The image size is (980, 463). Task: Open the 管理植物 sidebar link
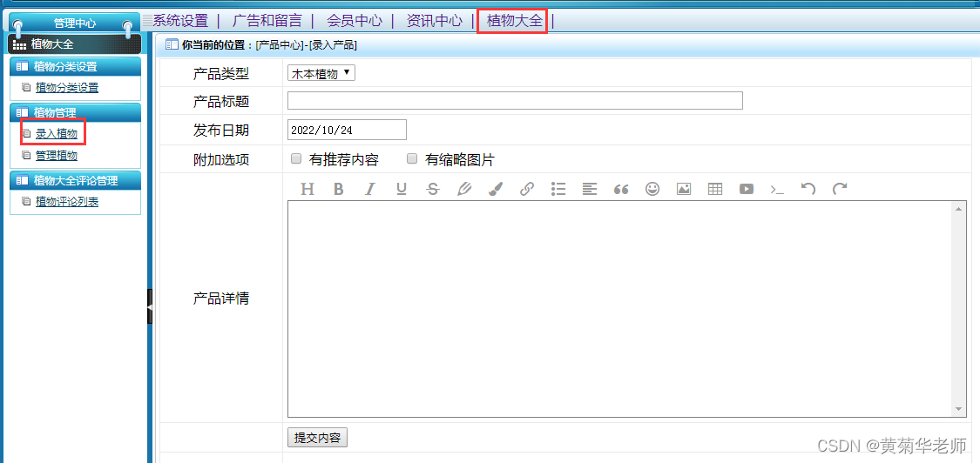pos(57,156)
